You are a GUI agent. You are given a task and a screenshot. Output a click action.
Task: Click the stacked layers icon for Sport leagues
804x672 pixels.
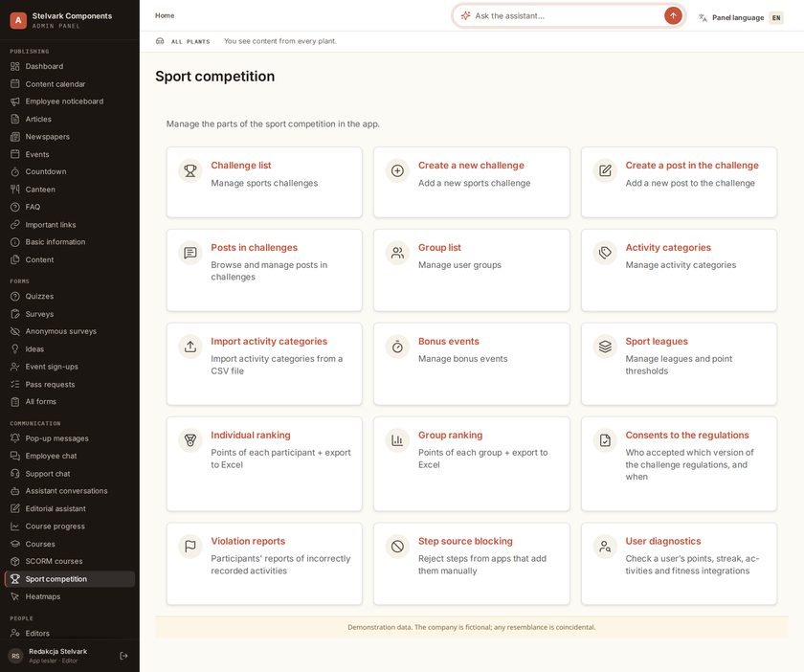tap(605, 347)
